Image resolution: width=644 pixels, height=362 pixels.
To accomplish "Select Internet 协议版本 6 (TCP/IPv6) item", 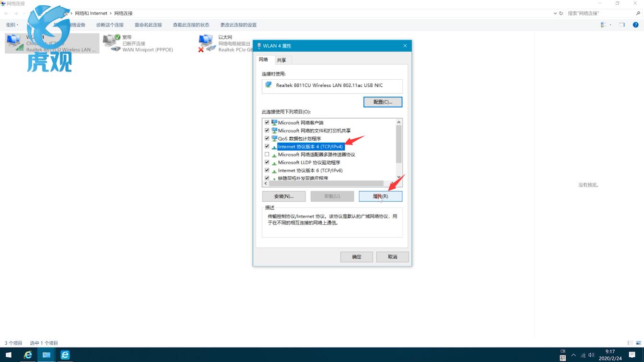I will (310, 170).
